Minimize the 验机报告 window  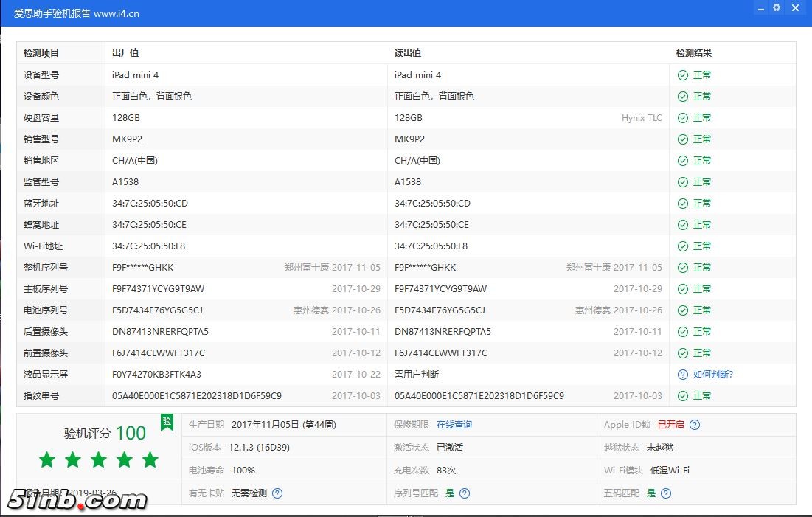point(760,8)
